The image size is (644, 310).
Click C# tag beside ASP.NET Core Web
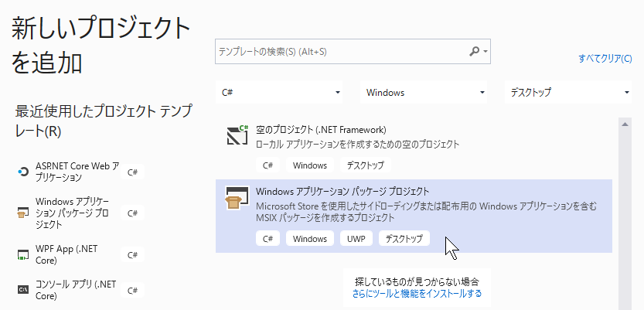point(132,172)
